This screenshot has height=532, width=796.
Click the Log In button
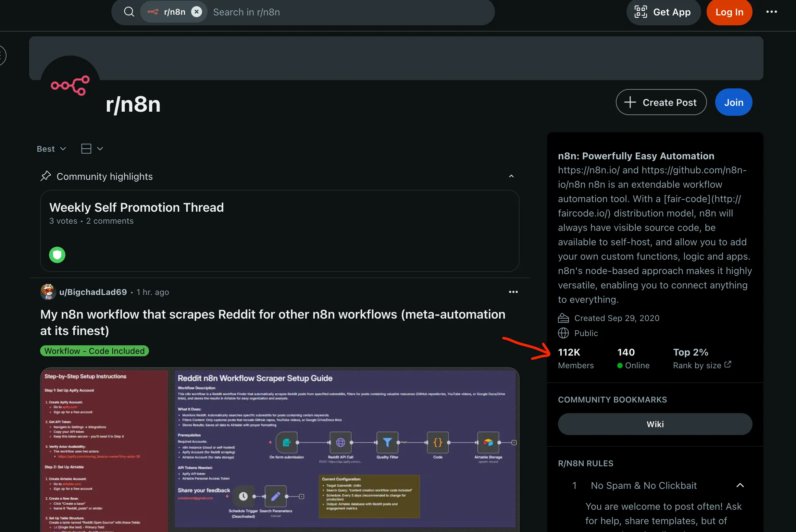(x=729, y=12)
